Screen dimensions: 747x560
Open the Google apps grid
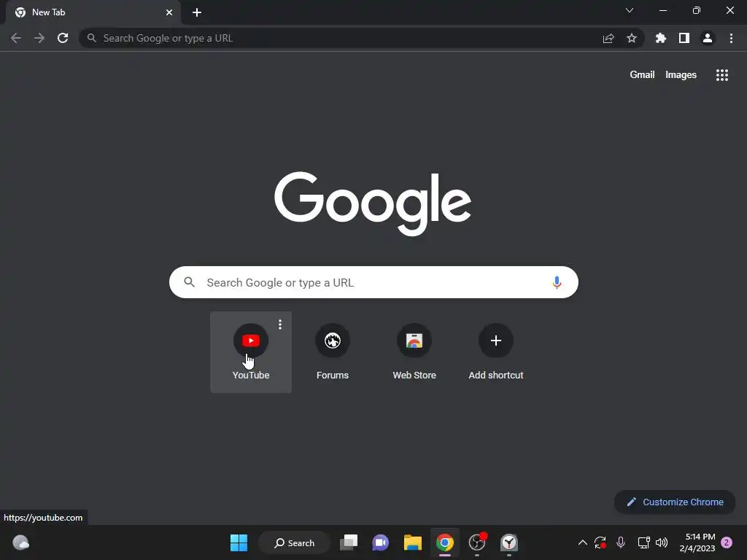tap(721, 75)
